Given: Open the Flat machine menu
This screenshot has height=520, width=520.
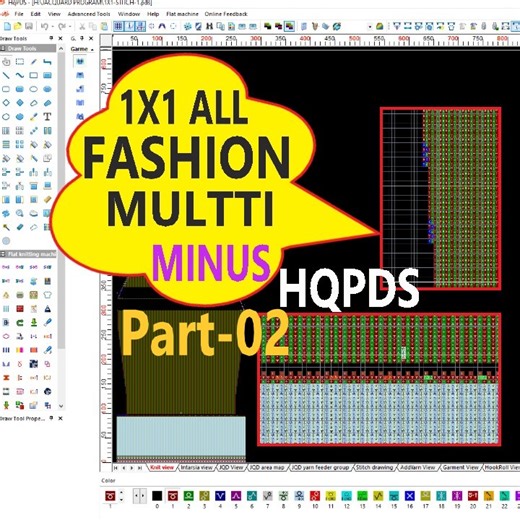Looking at the screenshot, I should click(182, 14).
